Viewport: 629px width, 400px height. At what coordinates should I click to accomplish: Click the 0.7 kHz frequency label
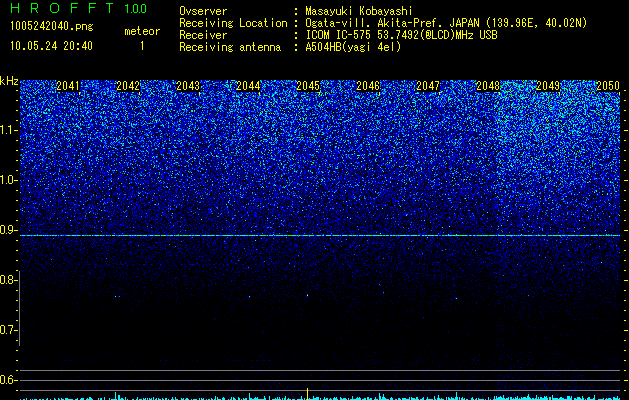[x=7, y=330]
